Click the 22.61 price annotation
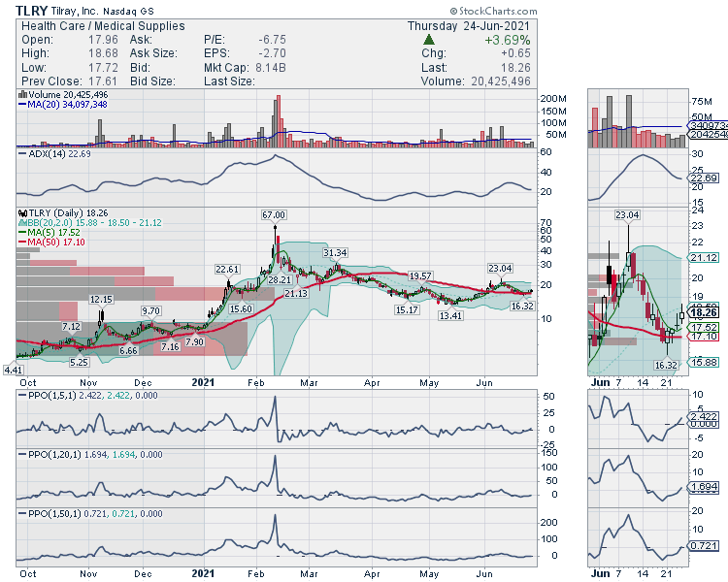Image resolution: width=728 pixels, height=582 pixels. (x=227, y=270)
